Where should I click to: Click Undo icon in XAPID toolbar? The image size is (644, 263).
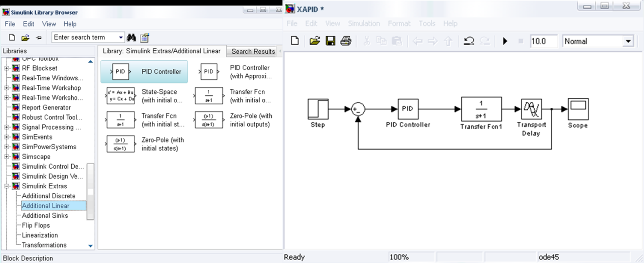tap(469, 41)
